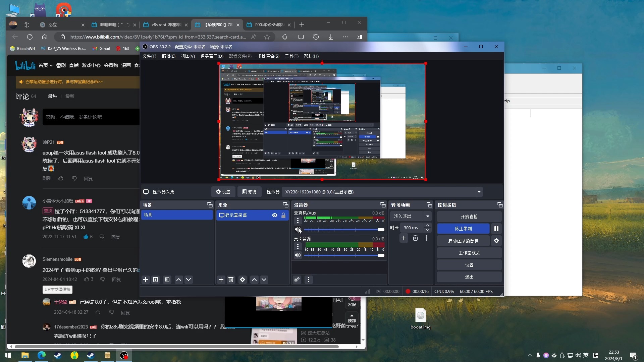Open advanced audio properties gear in mixer
The width and height of the screenshot is (644, 362).
[297, 280]
